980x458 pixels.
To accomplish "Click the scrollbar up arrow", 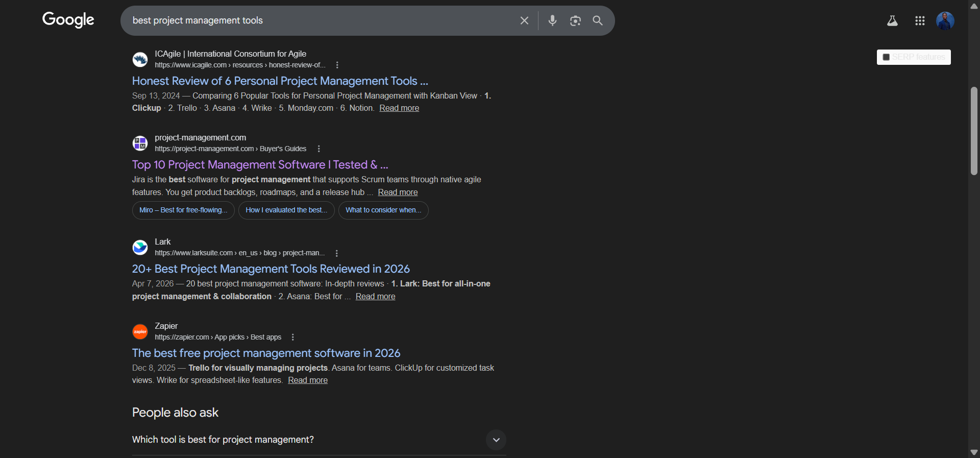I will (x=974, y=6).
